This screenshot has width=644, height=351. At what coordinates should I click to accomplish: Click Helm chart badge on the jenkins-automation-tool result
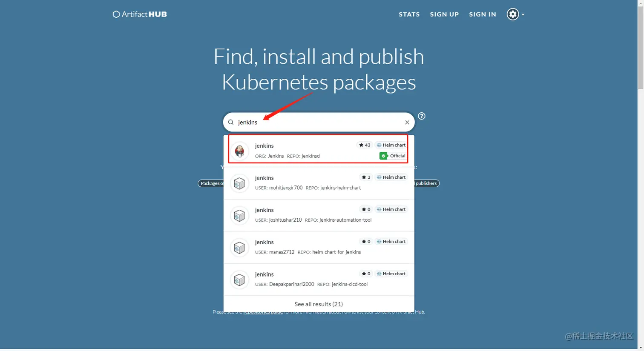(391, 209)
